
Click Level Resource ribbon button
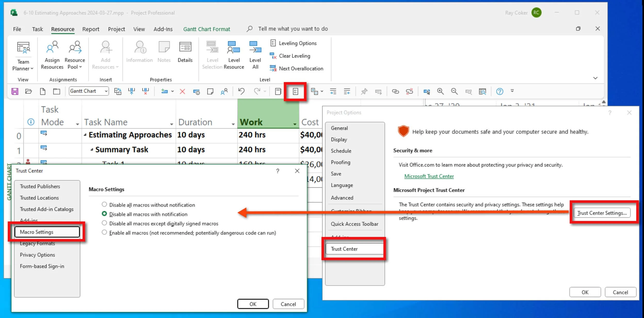(234, 55)
